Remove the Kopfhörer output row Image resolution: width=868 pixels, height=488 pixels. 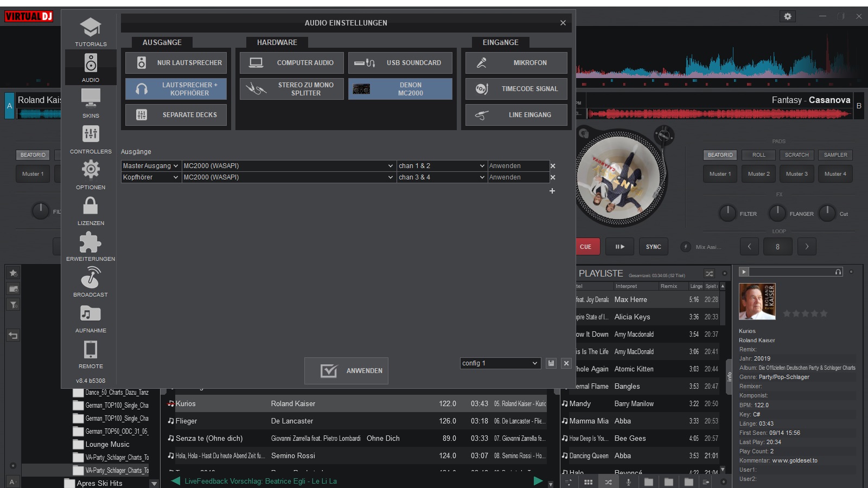[x=553, y=177]
